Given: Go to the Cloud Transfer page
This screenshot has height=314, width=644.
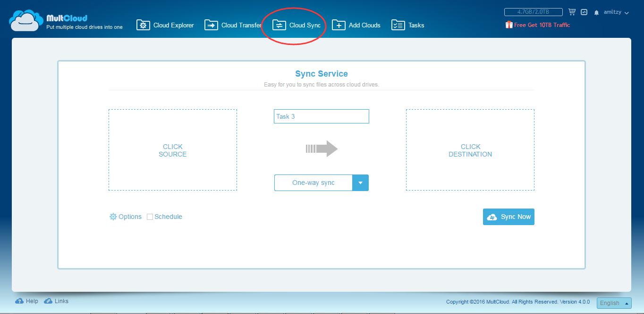Looking at the screenshot, I should click(233, 25).
